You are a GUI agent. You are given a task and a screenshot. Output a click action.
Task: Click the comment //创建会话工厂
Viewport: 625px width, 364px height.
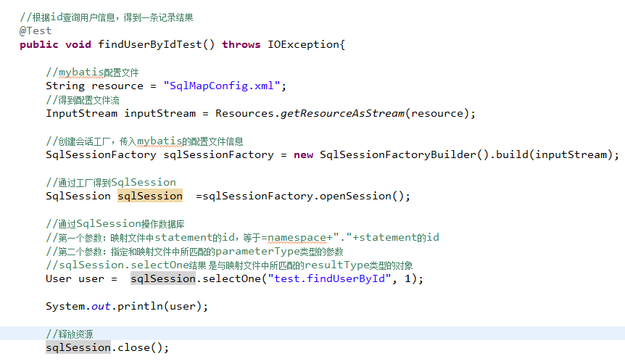pos(144,141)
